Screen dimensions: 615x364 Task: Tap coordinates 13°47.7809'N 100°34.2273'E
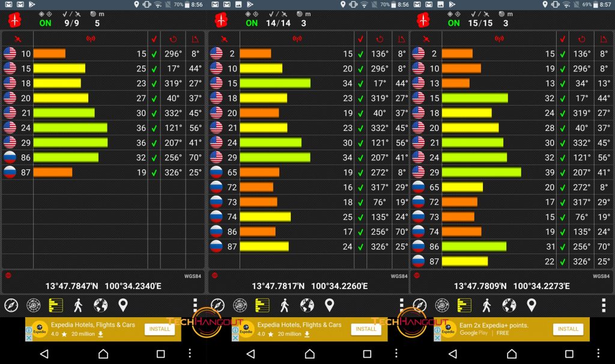pos(512,286)
